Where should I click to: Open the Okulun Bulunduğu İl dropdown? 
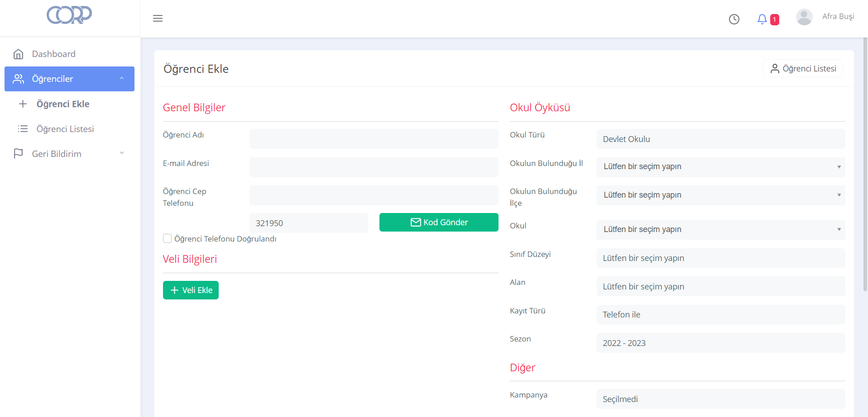[720, 167]
